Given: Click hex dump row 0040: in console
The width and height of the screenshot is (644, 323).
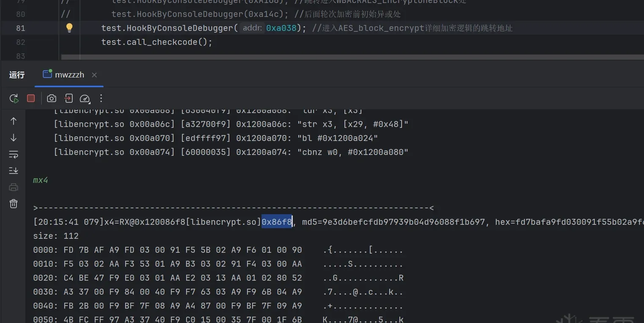Looking at the screenshot, I should [x=218, y=306].
